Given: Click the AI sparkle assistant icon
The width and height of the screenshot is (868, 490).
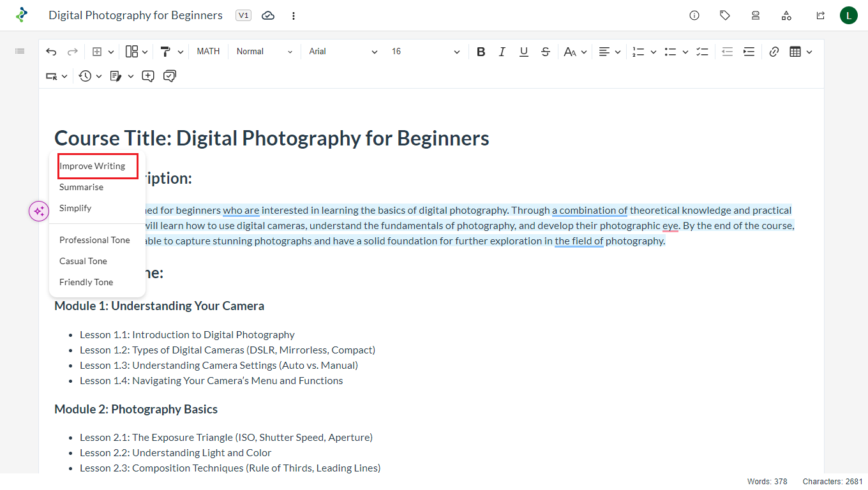Looking at the screenshot, I should (39, 211).
